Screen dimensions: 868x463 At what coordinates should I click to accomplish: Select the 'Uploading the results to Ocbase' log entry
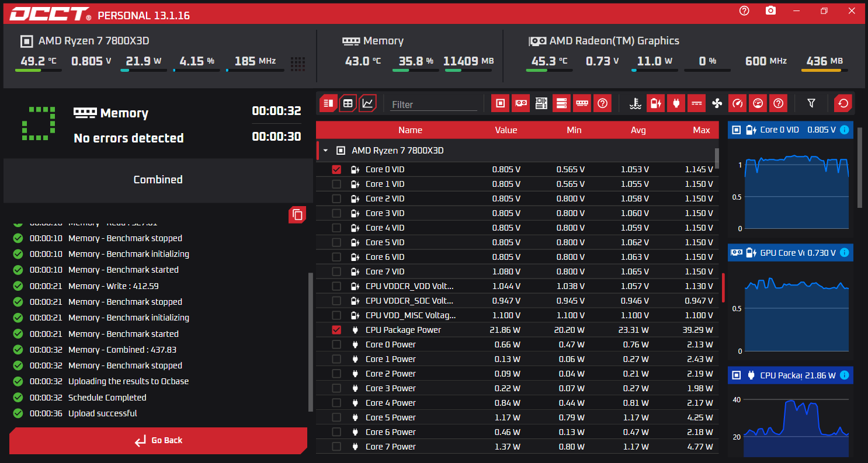pyautogui.click(x=129, y=381)
